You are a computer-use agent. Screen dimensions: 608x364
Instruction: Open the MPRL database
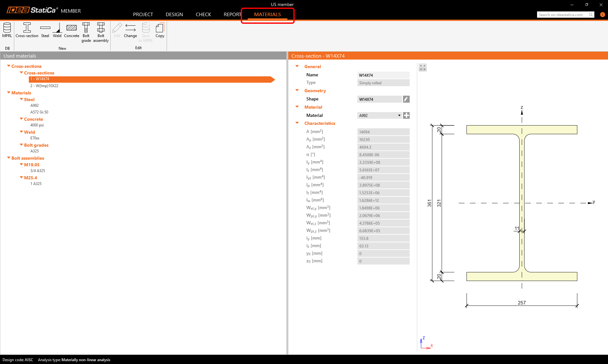pyautogui.click(x=7, y=30)
